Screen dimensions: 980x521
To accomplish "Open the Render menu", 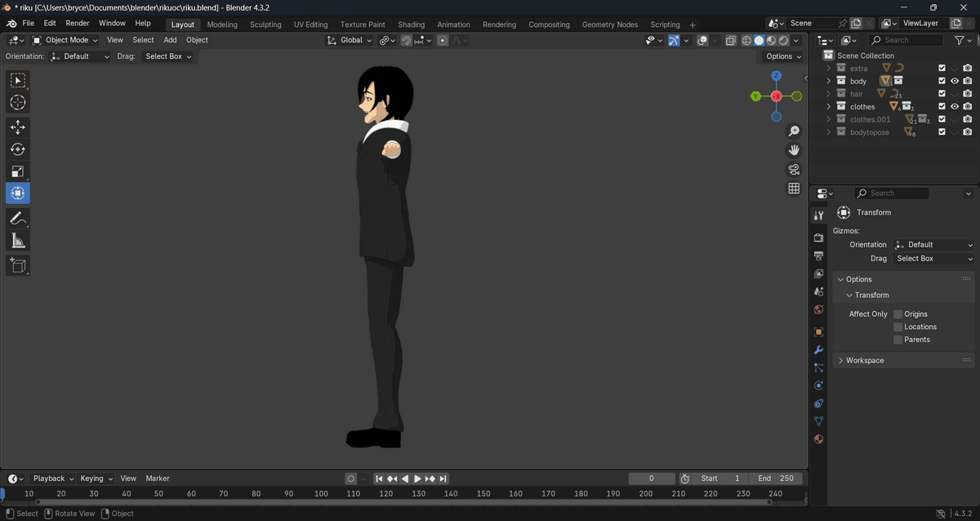I will (x=78, y=24).
